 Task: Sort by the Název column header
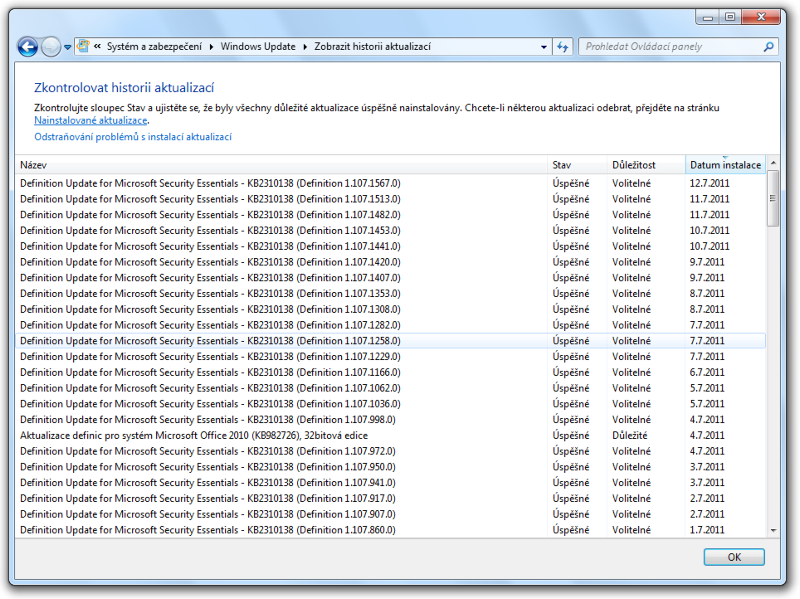point(281,165)
